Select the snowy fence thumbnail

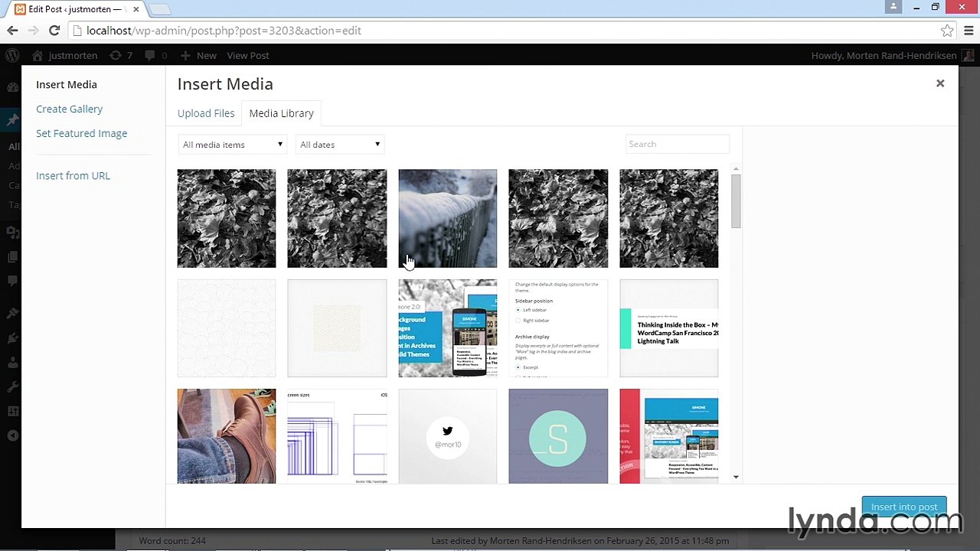(448, 219)
